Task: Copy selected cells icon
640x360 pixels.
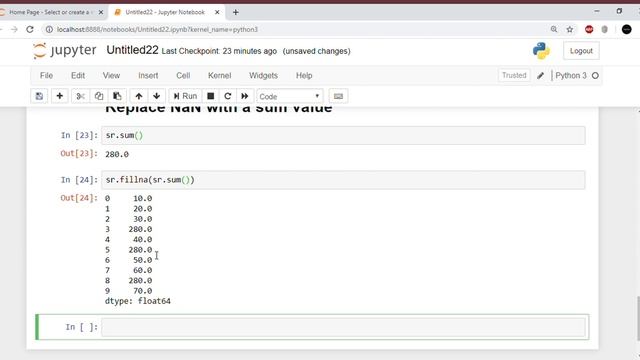Action: [x=99, y=96]
